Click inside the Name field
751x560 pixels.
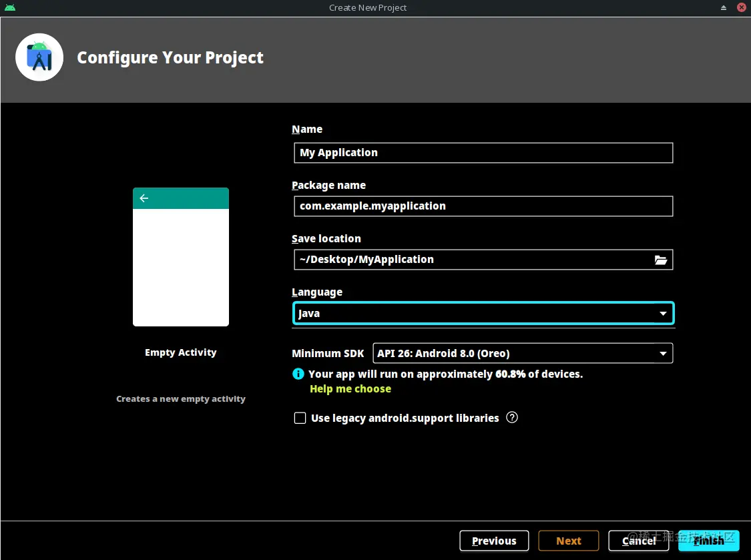(483, 153)
